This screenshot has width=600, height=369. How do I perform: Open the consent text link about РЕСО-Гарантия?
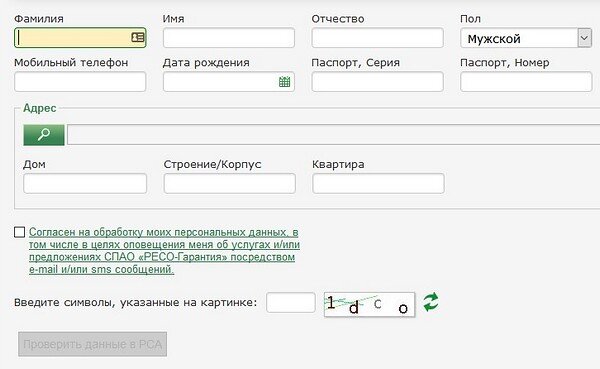[165, 250]
